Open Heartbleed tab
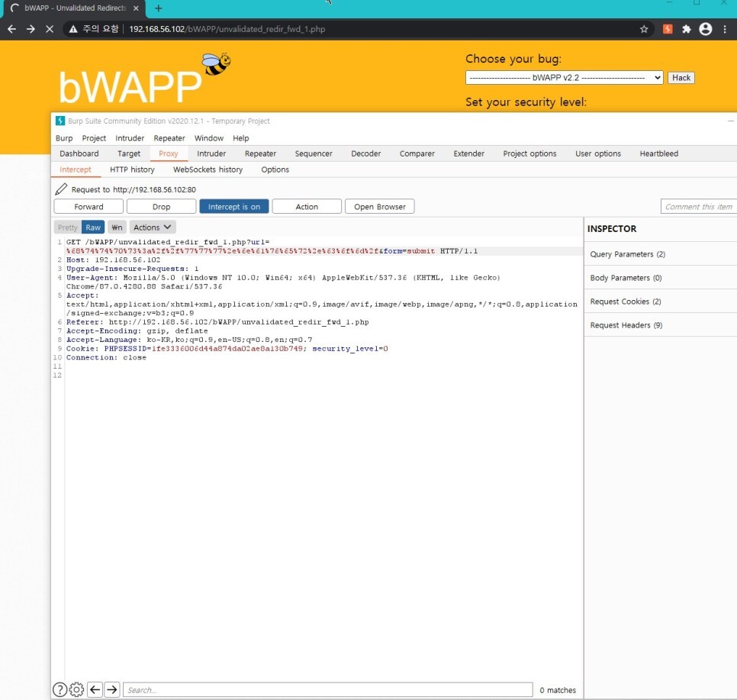The image size is (737, 700). pos(659,153)
